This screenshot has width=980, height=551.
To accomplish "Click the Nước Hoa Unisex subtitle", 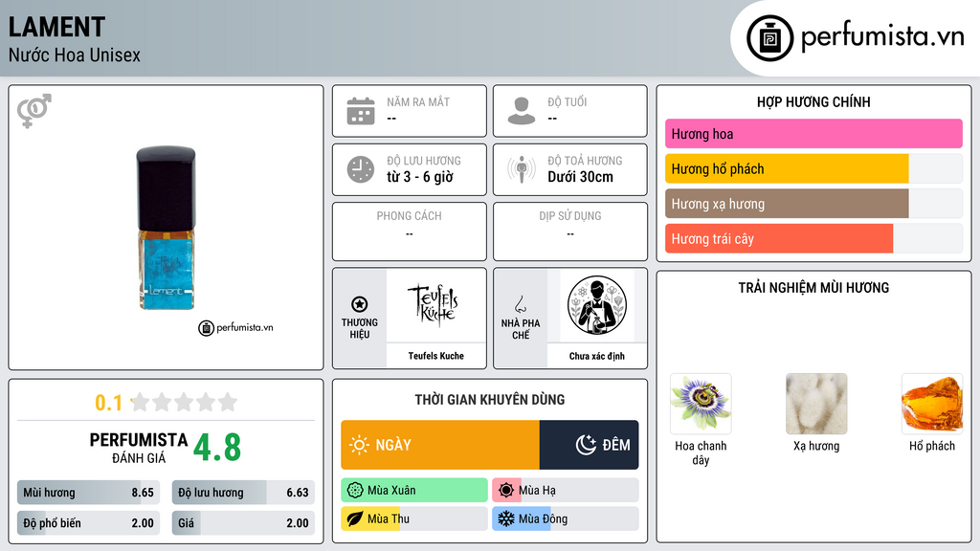I will pos(75,55).
